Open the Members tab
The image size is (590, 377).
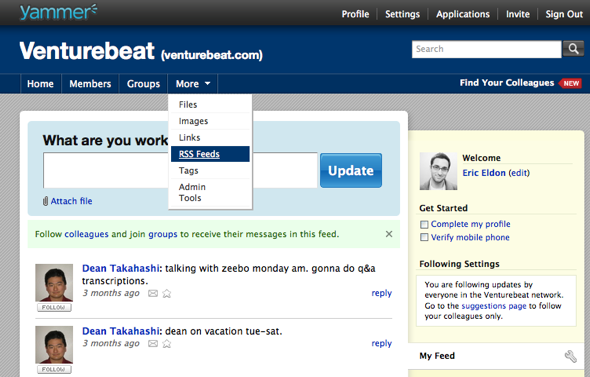coord(90,84)
